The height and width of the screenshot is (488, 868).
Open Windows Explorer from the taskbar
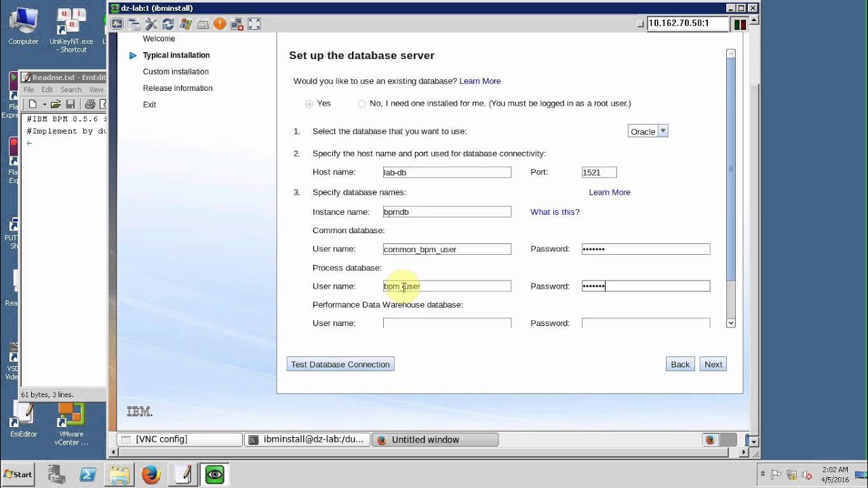[x=119, y=474]
